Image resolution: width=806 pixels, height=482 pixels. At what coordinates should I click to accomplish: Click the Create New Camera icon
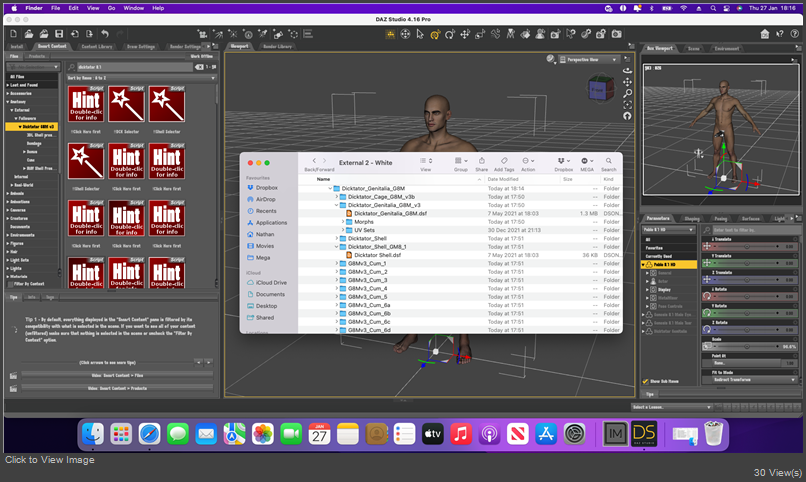coord(203,34)
